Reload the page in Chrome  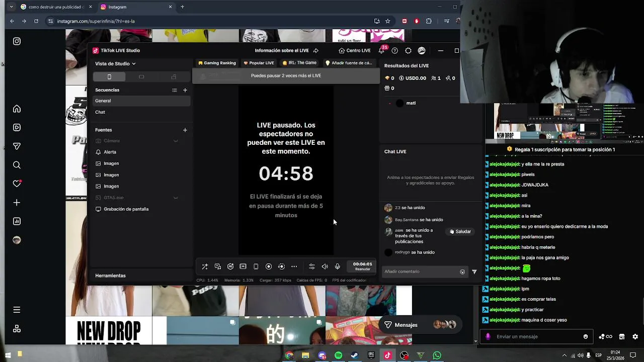pos(36,21)
